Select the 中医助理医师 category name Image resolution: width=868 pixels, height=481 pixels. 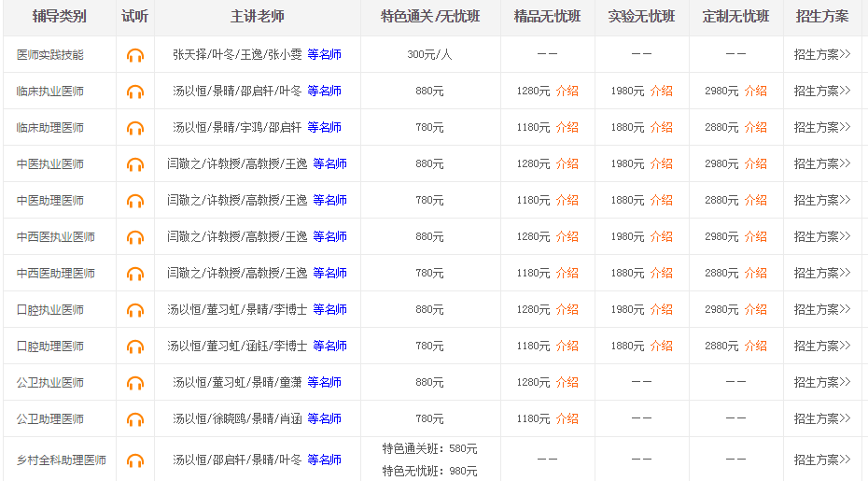tap(50, 200)
